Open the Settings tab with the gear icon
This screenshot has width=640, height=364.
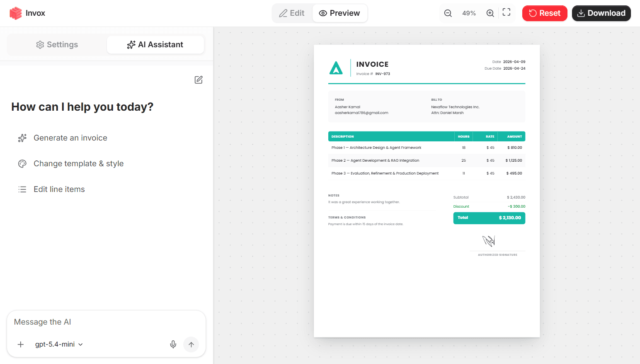pos(57,44)
